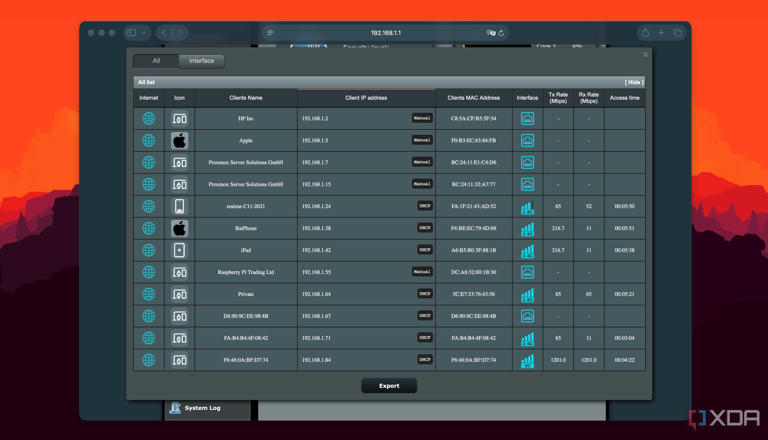Sort by the Access time column header
The image size is (768, 440).
coord(624,98)
